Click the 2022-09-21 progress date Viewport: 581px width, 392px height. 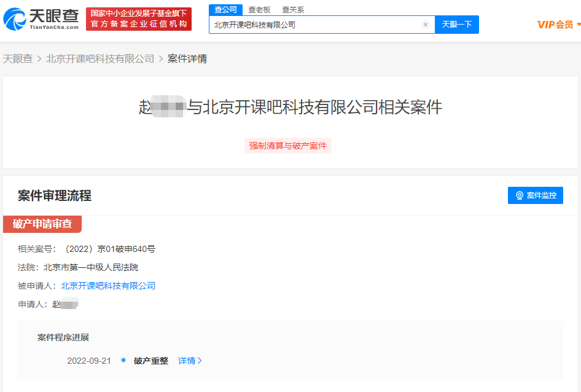tap(89, 361)
